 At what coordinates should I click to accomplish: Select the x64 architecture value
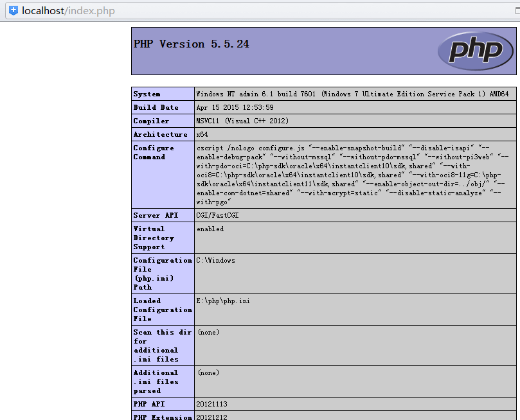coord(201,135)
